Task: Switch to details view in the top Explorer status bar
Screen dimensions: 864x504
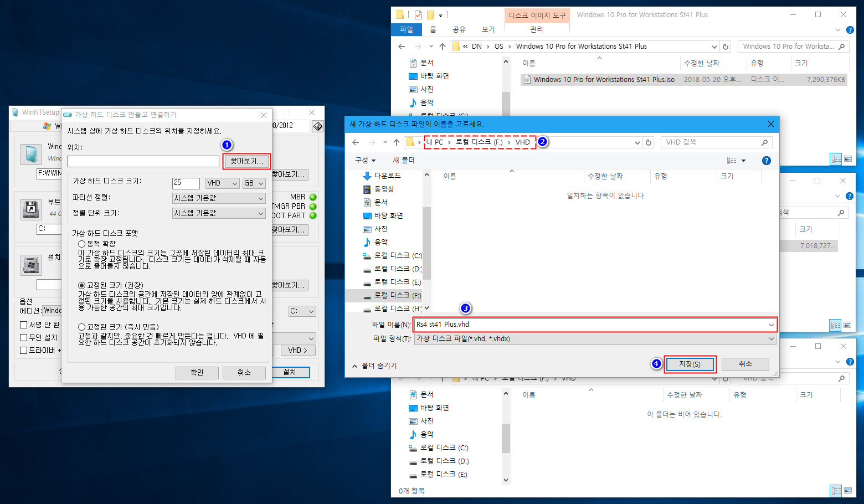Action: [836, 159]
